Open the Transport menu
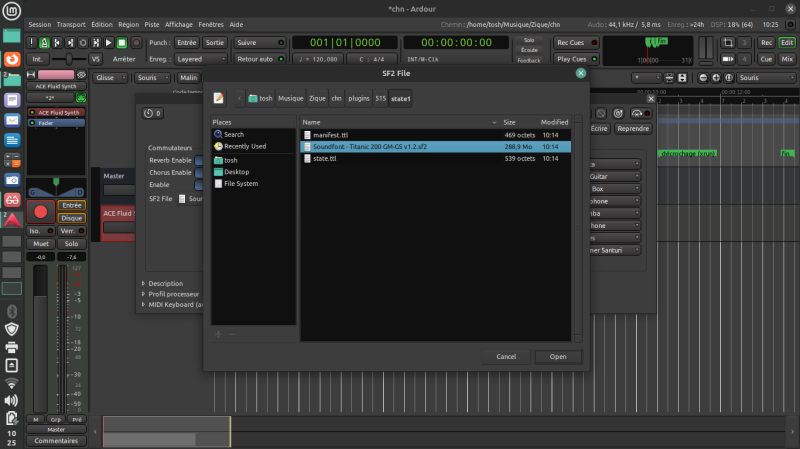 coord(71,23)
